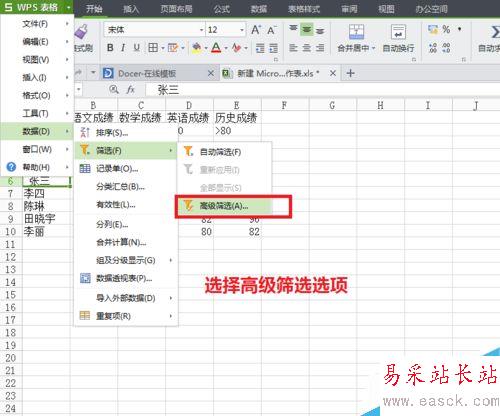Switch to the 开始 ribbon tab
Screen dimensions: 500x416
pos(94,8)
